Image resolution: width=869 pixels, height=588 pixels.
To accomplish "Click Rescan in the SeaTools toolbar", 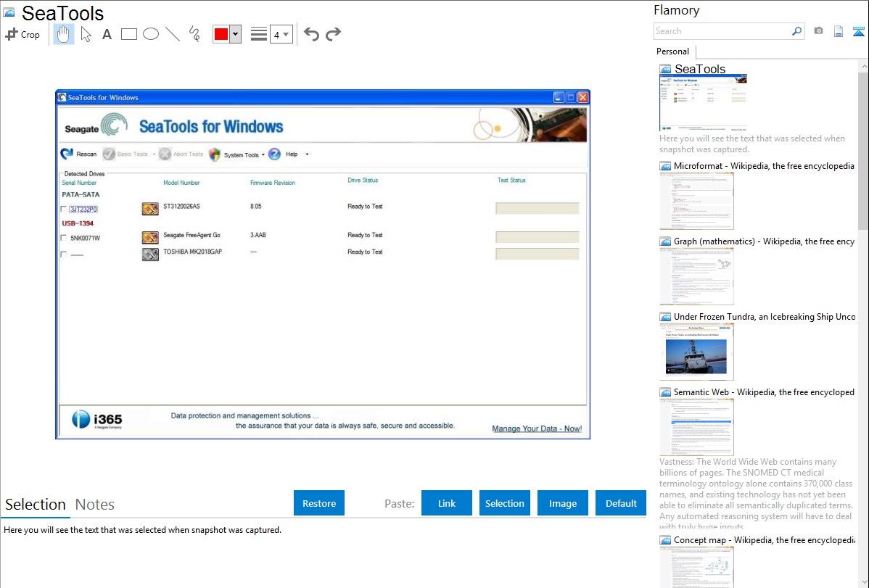I will (78, 154).
